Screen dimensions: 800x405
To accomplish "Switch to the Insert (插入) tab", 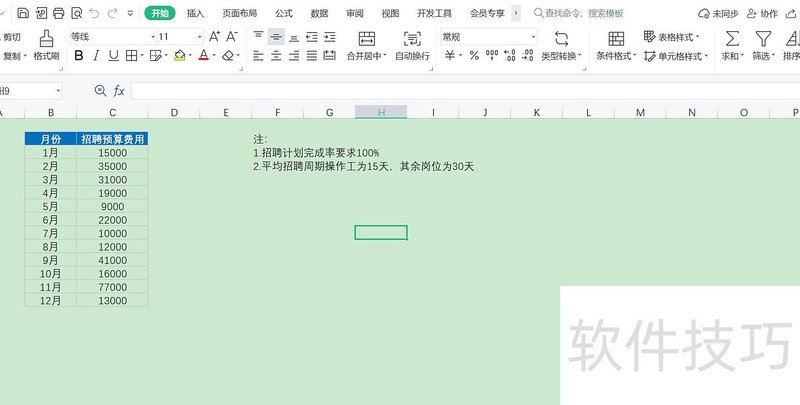I will click(195, 14).
